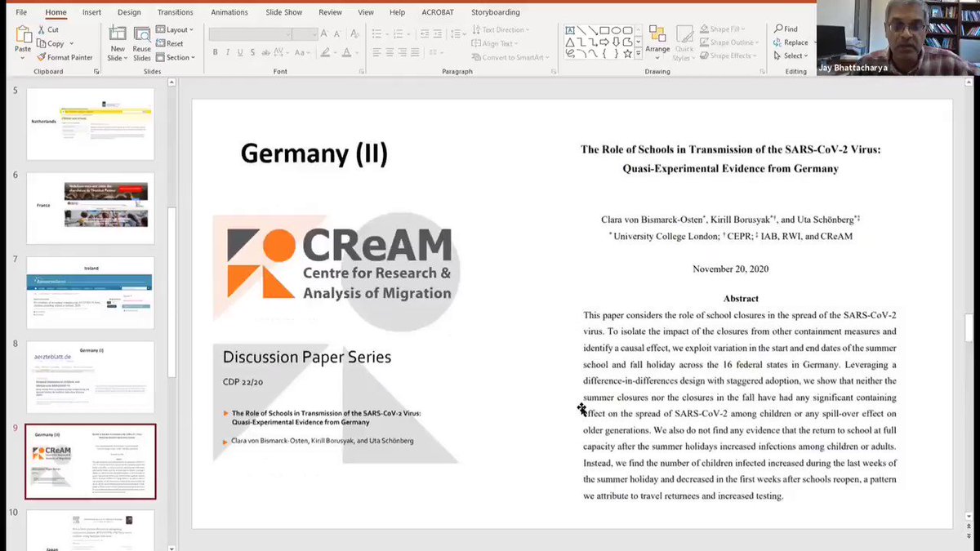
Task: Open Reuse Slides
Action: (x=142, y=43)
